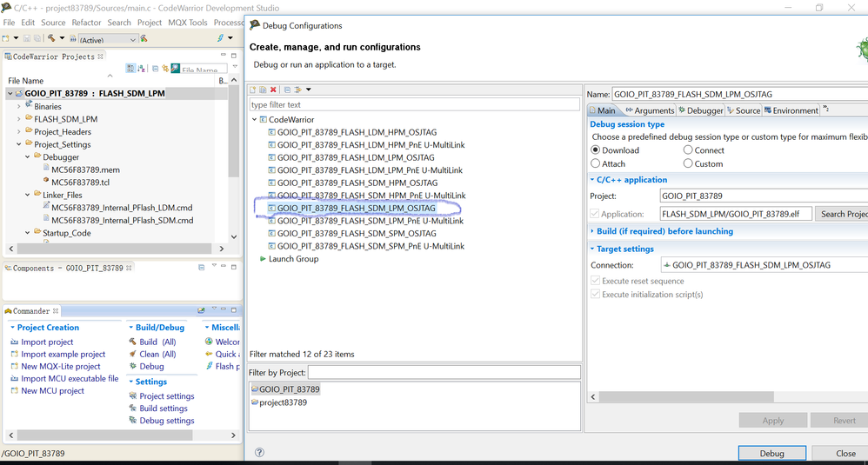Click Build settings link in Commander
The height and width of the screenshot is (465, 868).
(164, 408)
